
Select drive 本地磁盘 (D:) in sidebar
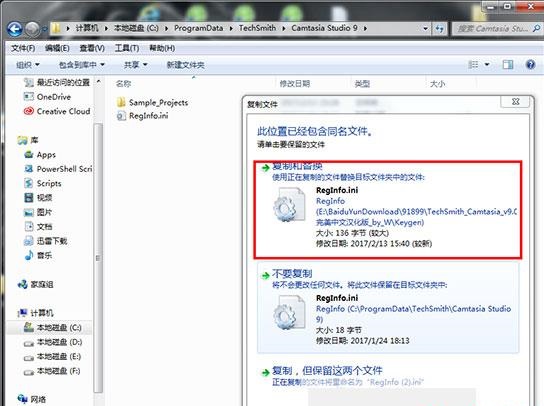click(x=52, y=342)
